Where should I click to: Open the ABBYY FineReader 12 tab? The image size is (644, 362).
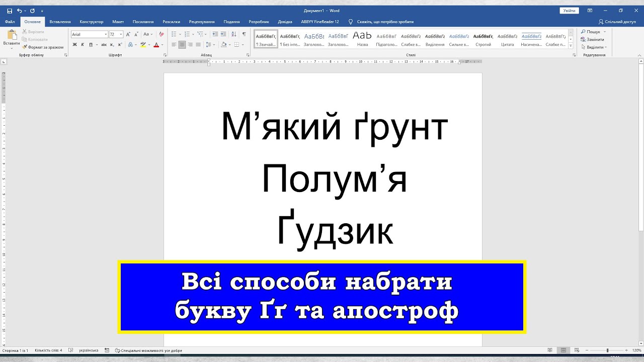320,22
